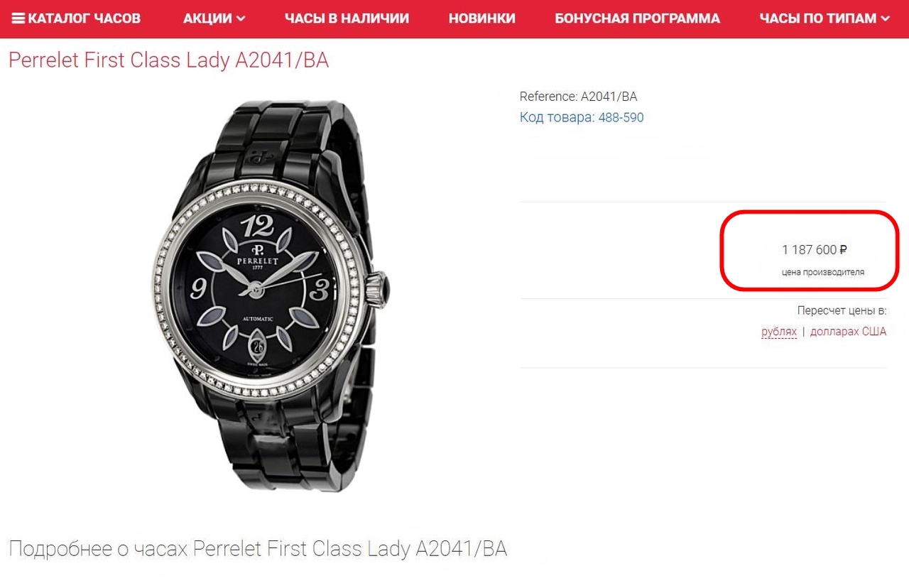Go to ЧАСЫ В НАЛИЧИИ section
Viewport: 909px width, 588px height.
click(347, 18)
